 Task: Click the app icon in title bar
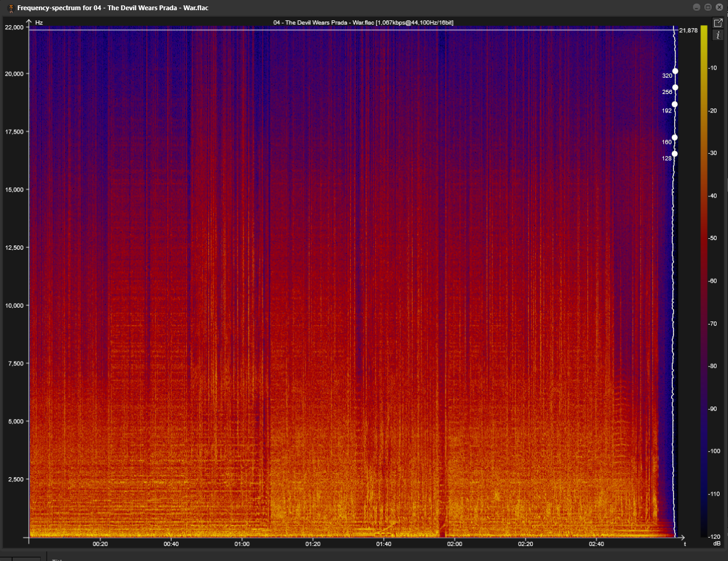click(11, 8)
